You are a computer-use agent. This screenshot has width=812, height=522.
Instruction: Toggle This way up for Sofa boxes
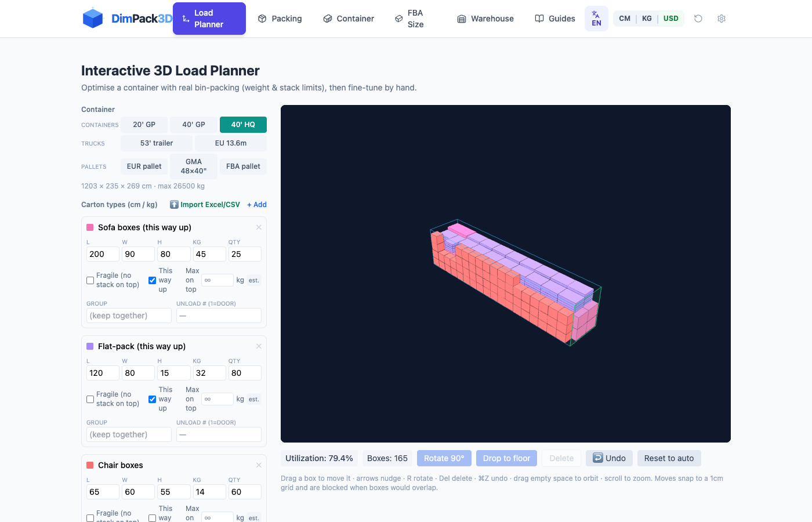click(152, 280)
